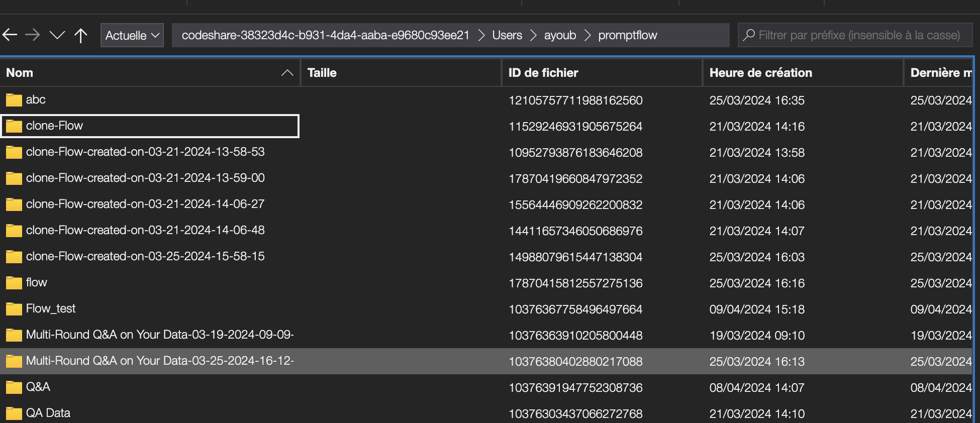
Task: Click file ID 15564446909262200832
Action: [575, 205]
